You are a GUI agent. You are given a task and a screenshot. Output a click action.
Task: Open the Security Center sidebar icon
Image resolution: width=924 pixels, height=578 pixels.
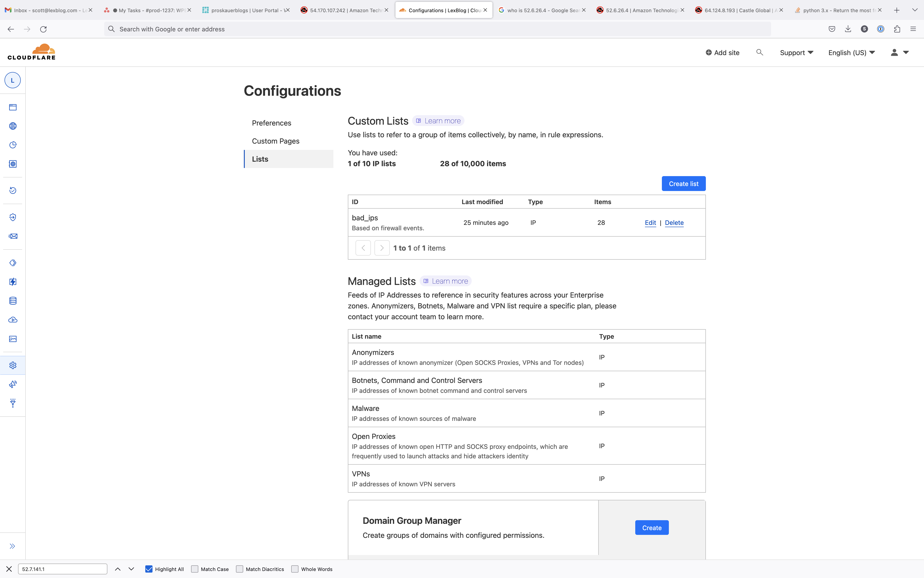(13, 164)
